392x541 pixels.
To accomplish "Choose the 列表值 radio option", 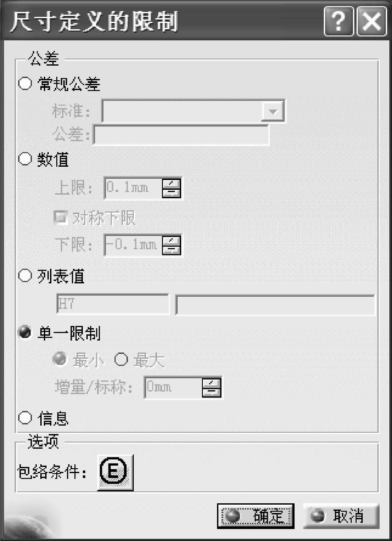I will click(x=25, y=276).
